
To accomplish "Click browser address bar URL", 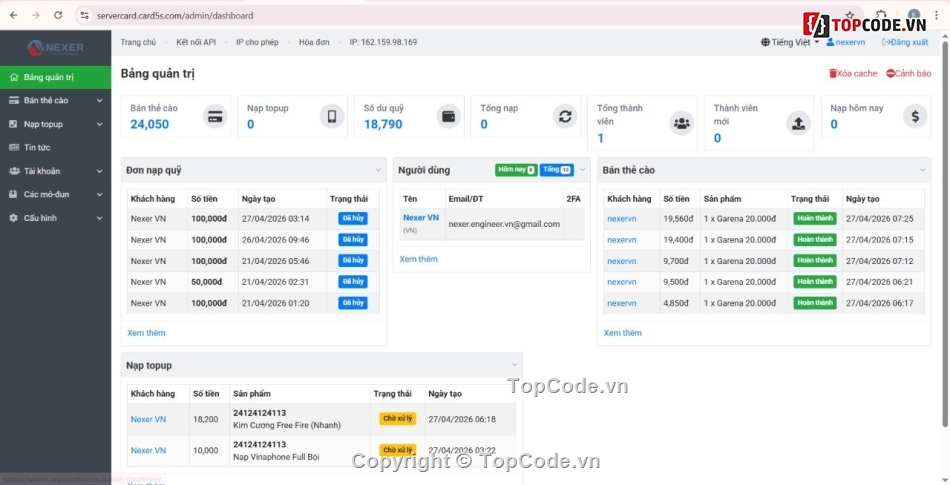I will (175, 16).
